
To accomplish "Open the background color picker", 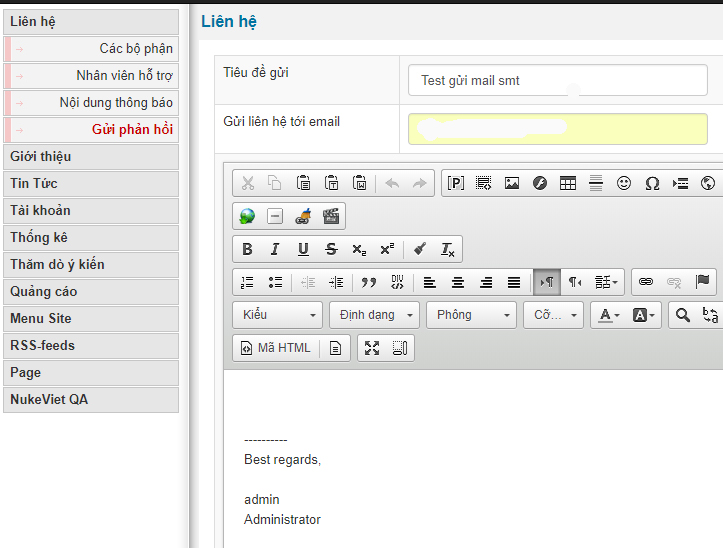I will (x=643, y=315).
